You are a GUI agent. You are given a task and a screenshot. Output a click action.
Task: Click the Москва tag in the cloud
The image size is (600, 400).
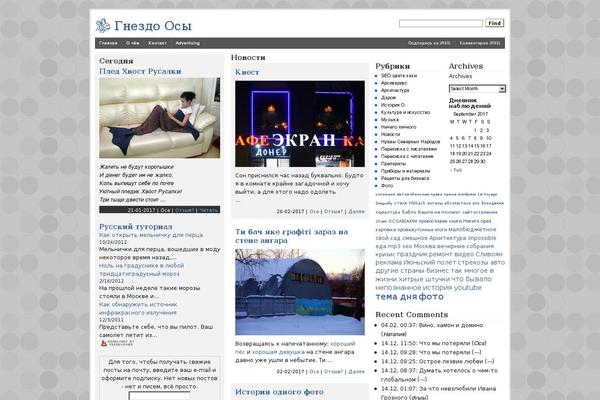[x=425, y=246]
